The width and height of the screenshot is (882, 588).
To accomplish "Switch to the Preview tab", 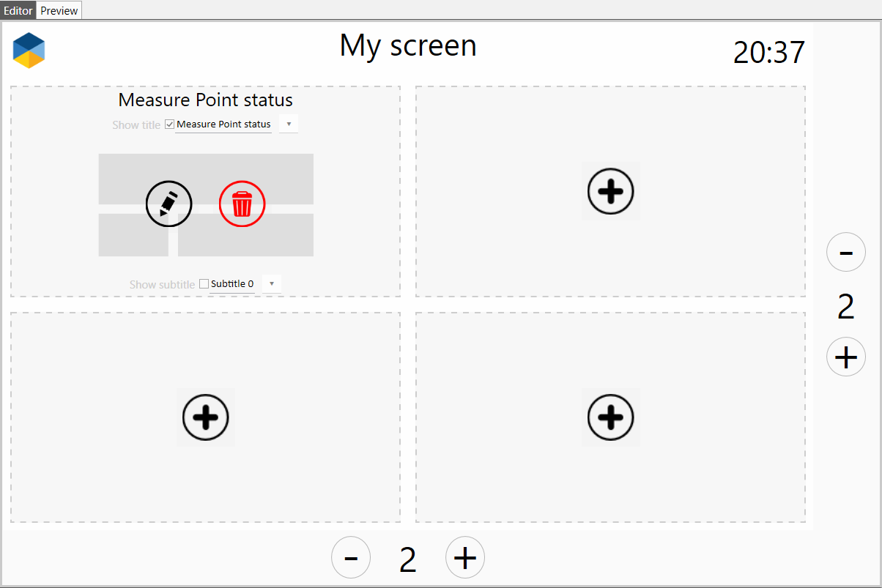I will pyautogui.click(x=59, y=11).
